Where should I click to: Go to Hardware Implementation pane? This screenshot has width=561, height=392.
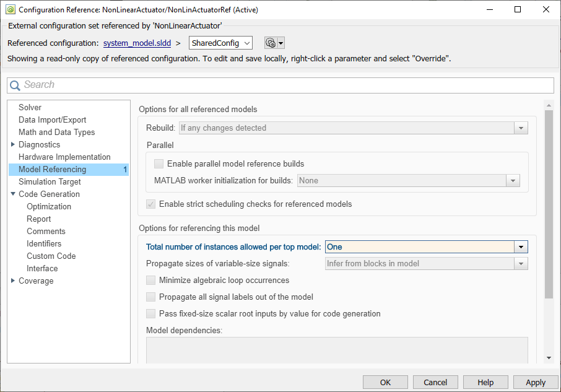[x=64, y=157]
